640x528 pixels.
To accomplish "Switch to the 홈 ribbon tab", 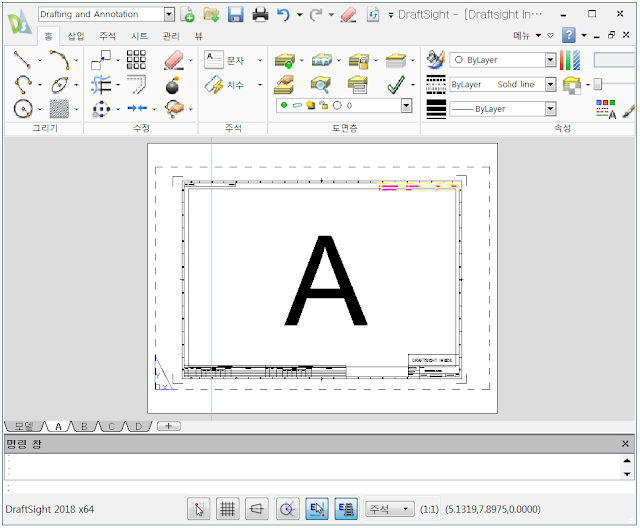I will 49,36.
